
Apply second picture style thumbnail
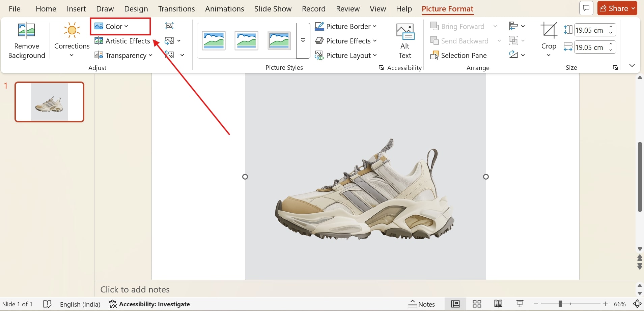click(x=247, y=41)
